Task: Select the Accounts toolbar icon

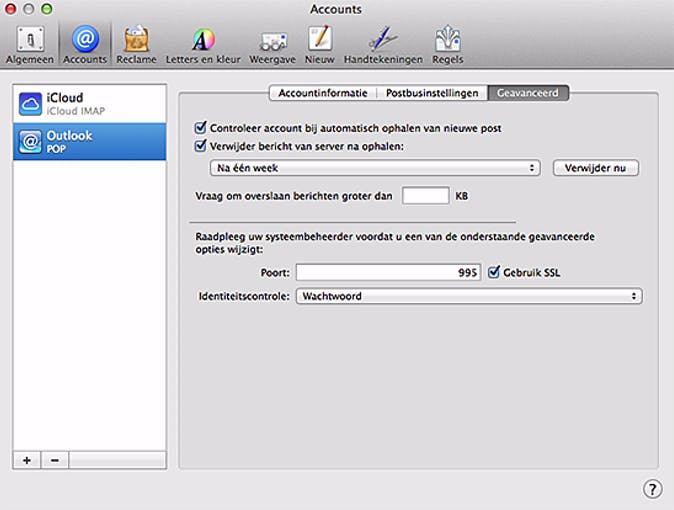Action: (x=85, y=45)
